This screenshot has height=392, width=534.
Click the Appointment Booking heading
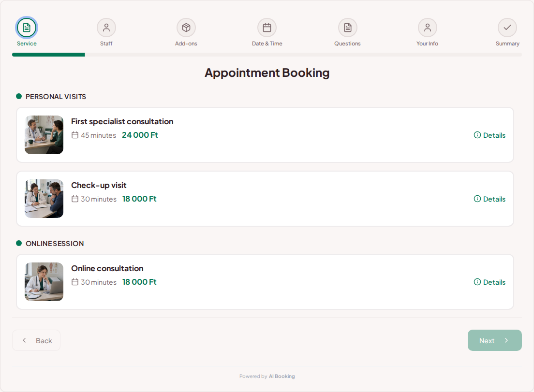tap(267, 73)
